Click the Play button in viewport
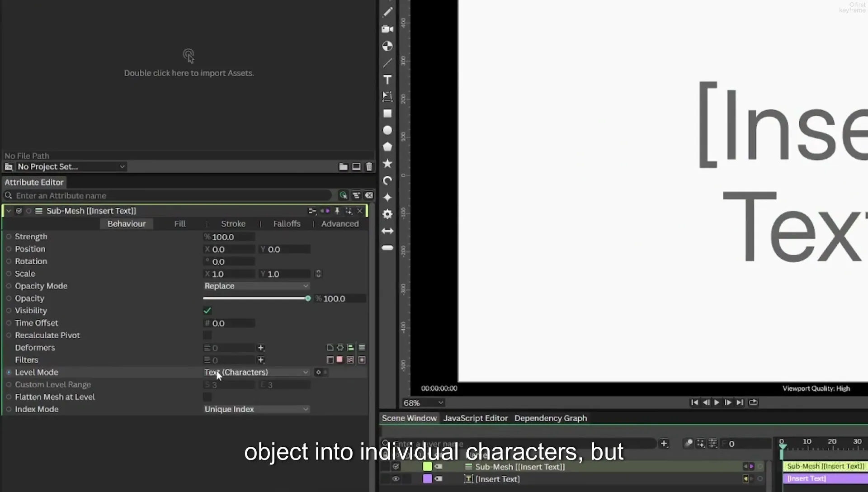The width and height of the screenshot is (868, 492). (717, 402)
